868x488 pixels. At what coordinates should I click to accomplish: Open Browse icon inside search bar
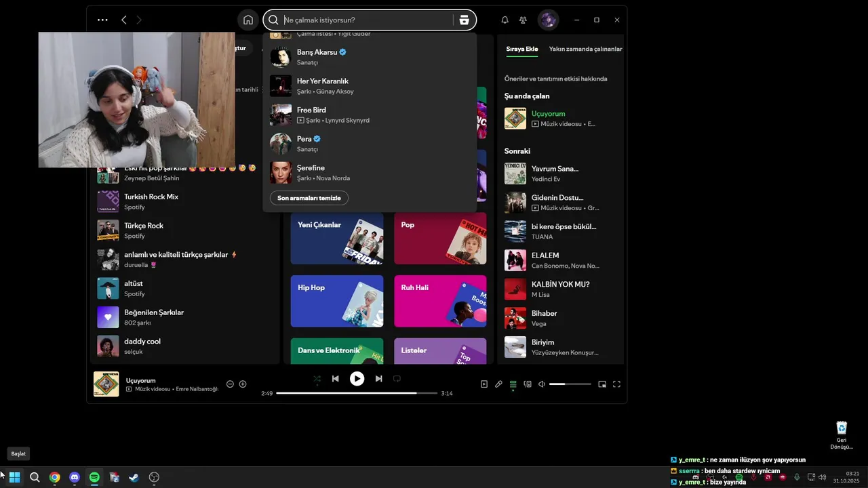coord(464,20)
